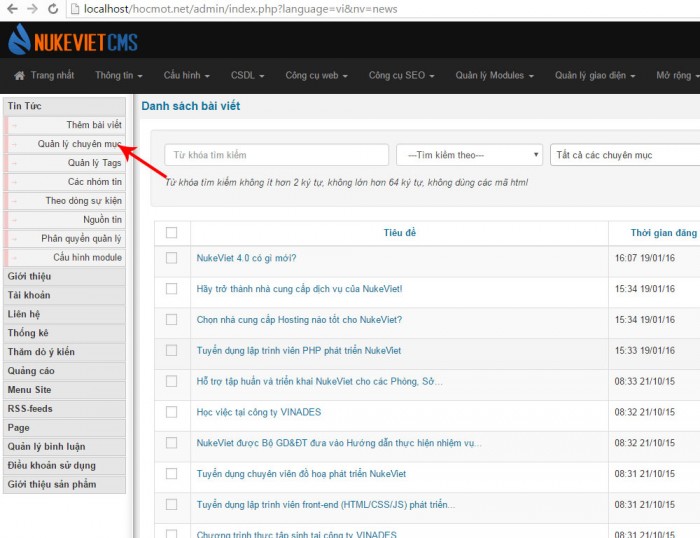Select the RSS-feeds module
This screenshot has height=538, width=700.
(65, 409)
